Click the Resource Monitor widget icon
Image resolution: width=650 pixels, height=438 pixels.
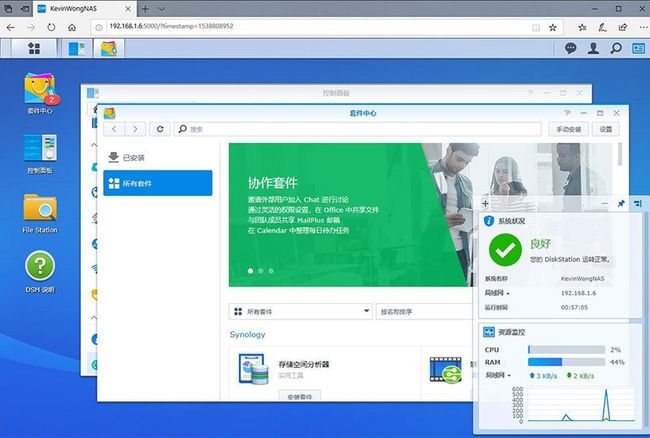click(489, 332)
